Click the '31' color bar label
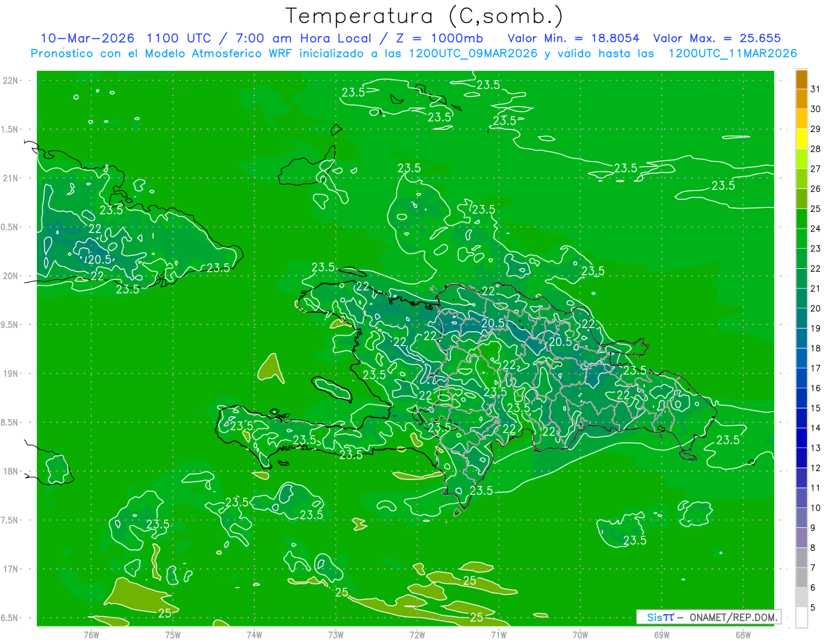The height and width of the screenshot is (644, 834). tap(816, 88)
